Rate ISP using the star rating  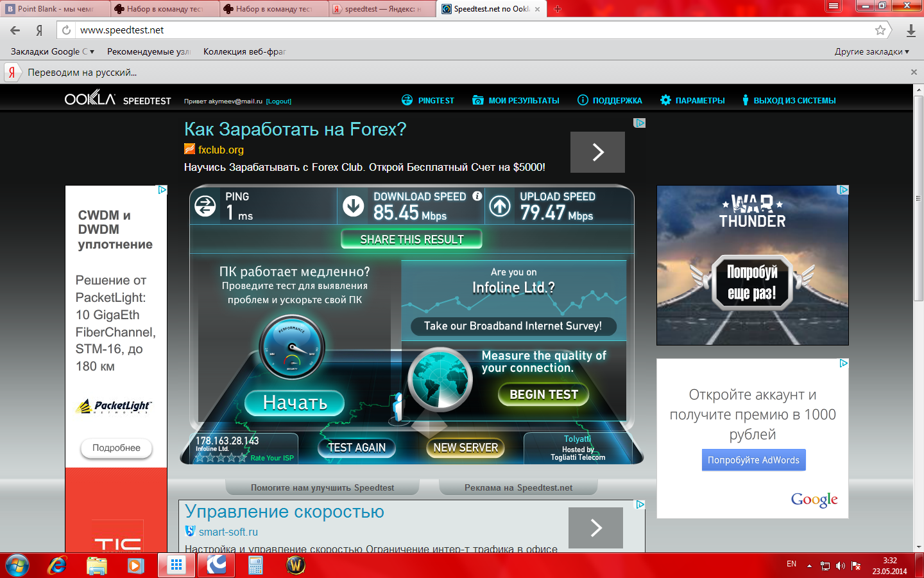221,458
